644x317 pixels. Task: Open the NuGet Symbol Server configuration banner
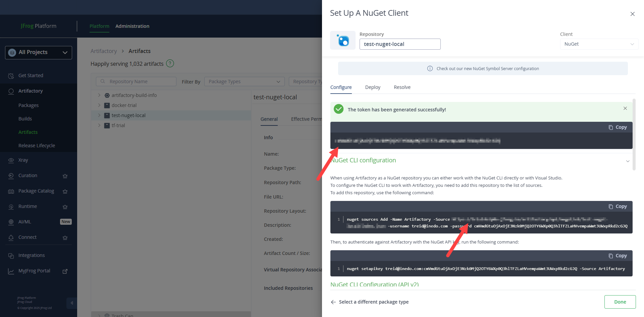(483, 68)
